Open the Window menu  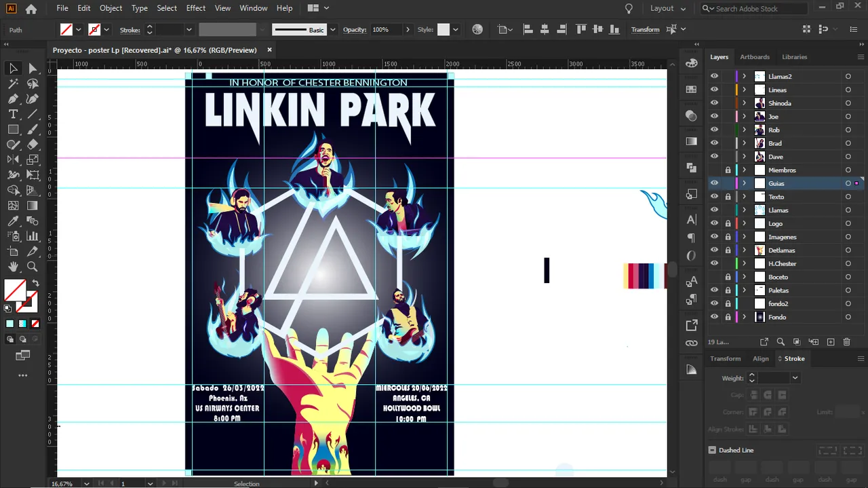pos(254,8)
